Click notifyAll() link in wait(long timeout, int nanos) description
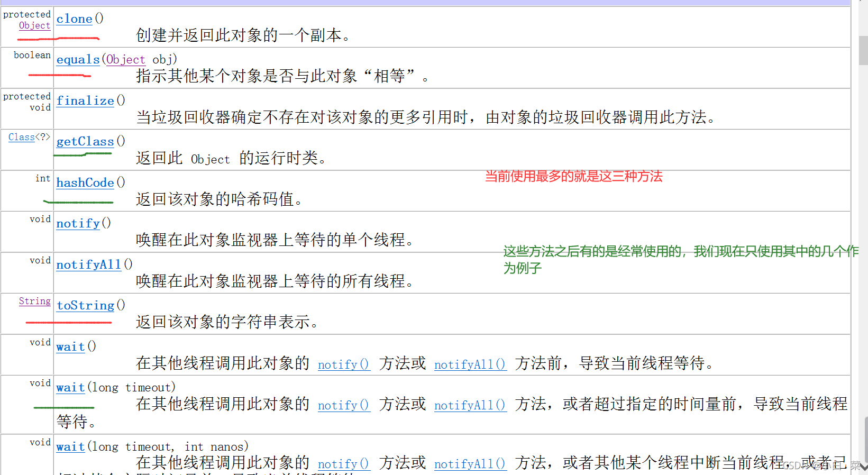 click(x=471, y=464)
